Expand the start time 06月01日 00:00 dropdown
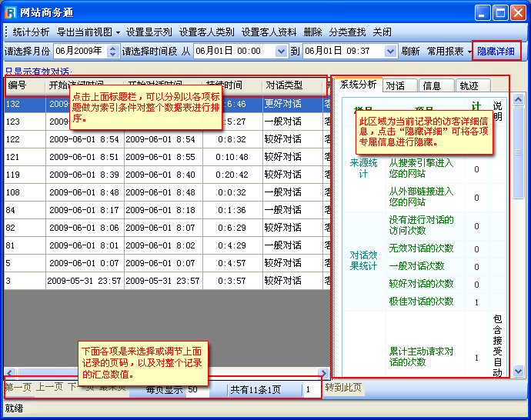The height and width of the screenshot is (420, 531). (x=280, y=52)
